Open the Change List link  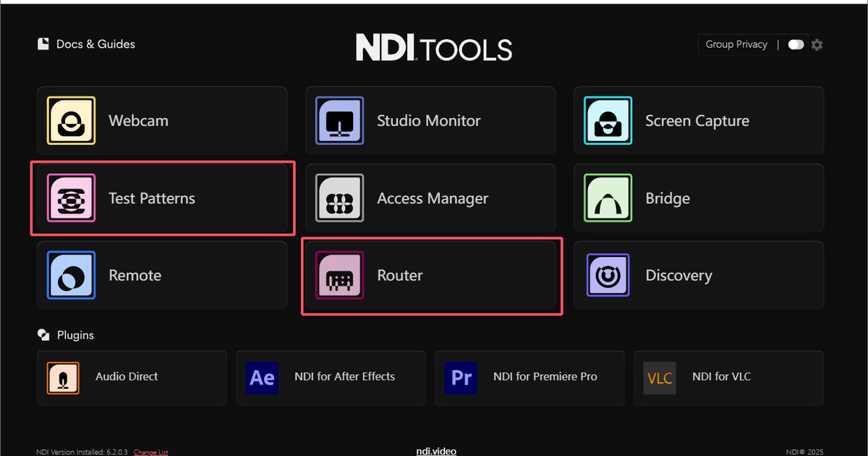pos(150,452)
